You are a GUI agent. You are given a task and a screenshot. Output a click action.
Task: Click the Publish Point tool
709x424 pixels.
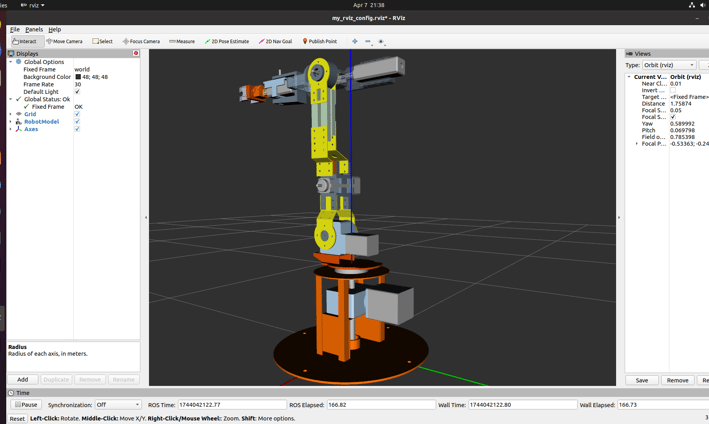[320, 42]
